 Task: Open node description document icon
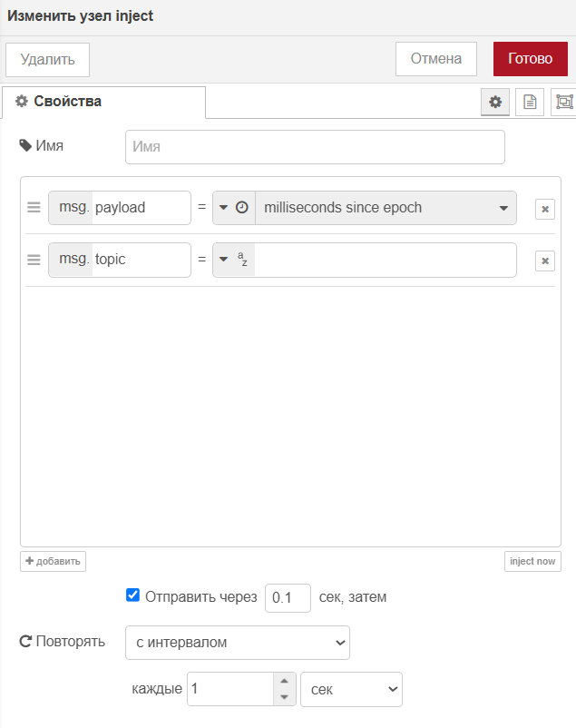point(530,102)
